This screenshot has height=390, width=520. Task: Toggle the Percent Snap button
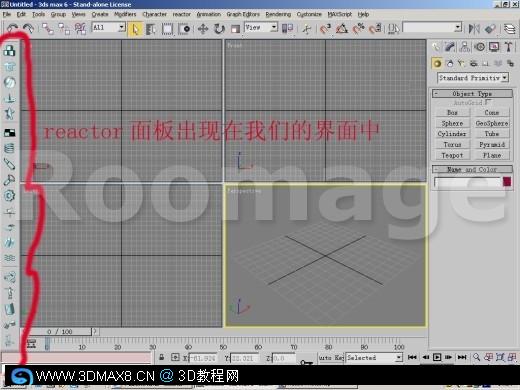click(x=358, y=29)
